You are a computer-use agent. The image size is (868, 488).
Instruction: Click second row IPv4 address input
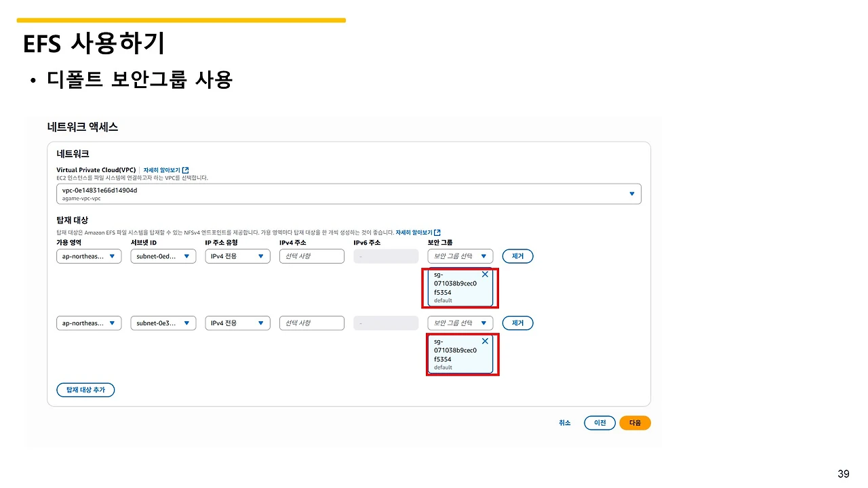point(312,323)
